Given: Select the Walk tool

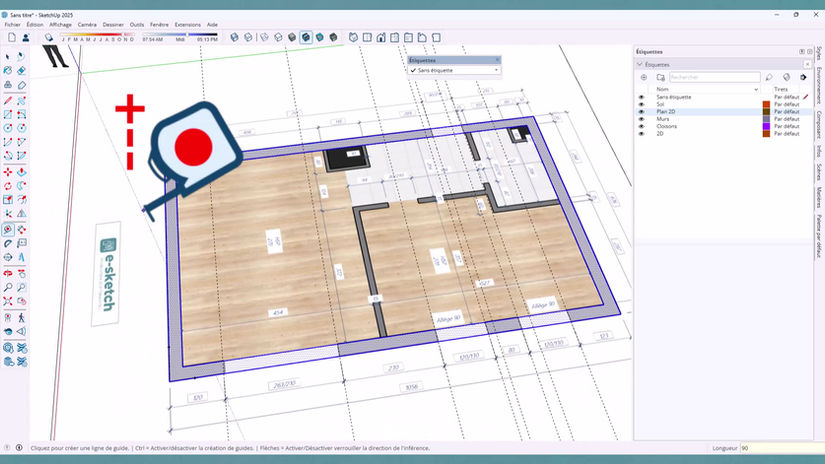Looking at the screenshot, I should point(22,318).
